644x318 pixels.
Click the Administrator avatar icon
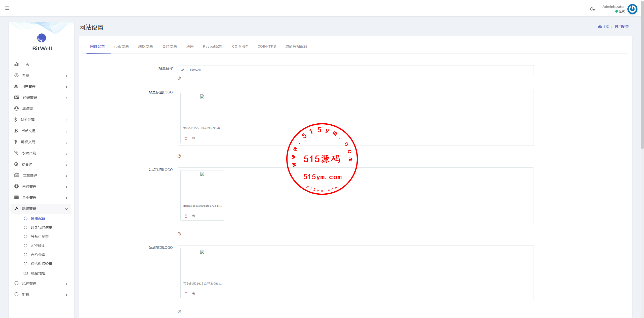click(632, 9)
